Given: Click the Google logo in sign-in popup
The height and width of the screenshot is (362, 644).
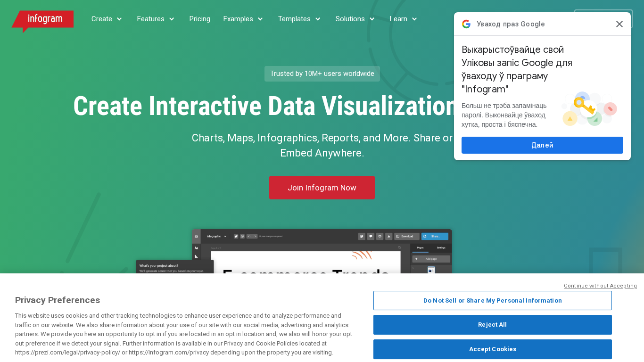Looking at the screenshot, I should (466, 24).
